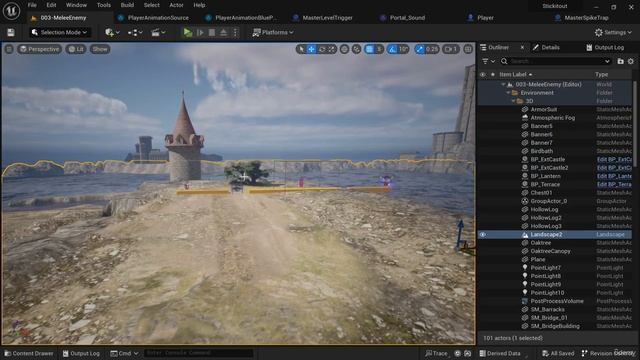Open the Tools menu
The height and width of the screenshot is (360, 640).
click(x=104, y=5)
